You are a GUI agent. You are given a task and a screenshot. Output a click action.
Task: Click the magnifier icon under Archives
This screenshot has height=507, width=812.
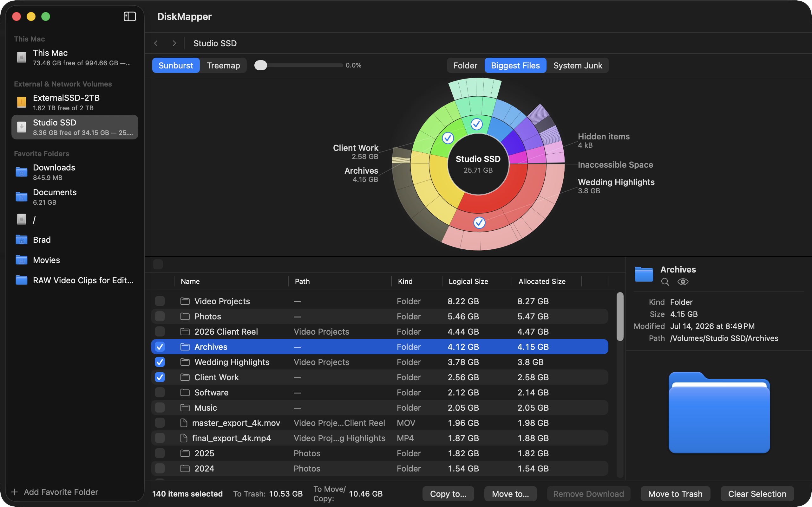pyautogui.click(x=665, y=282)
